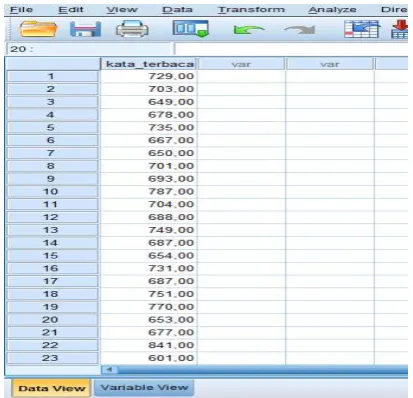
Task: Open the View menu
Action: 122,10
